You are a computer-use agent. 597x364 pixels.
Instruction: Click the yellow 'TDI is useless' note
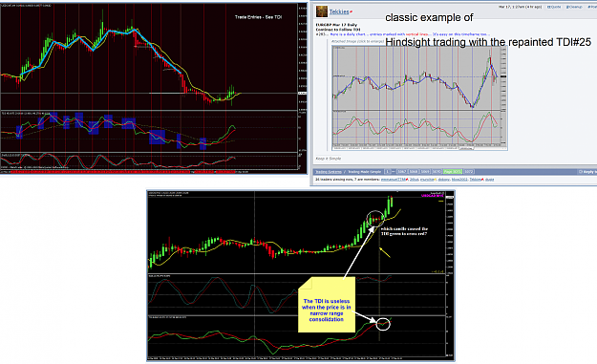point(327,305)
